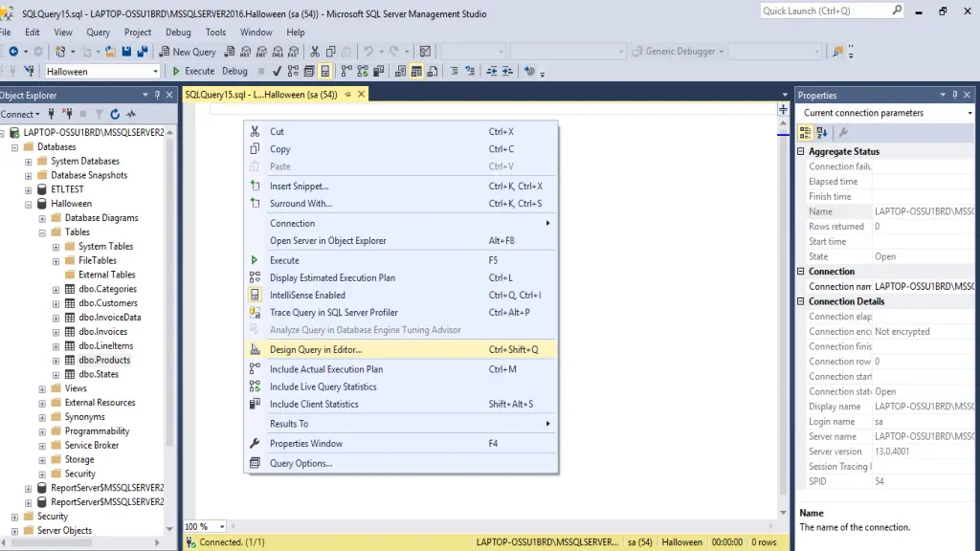980x551 pixels.
Task: Click the Copy icon in the toolbar
Action: (x=330, y=52)
